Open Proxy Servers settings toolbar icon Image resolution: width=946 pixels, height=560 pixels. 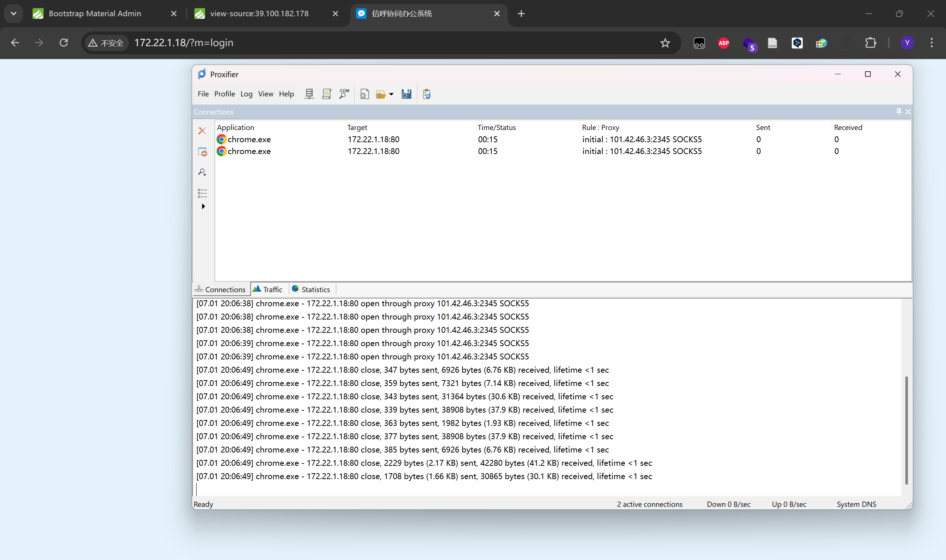click(x=309, y=93)
